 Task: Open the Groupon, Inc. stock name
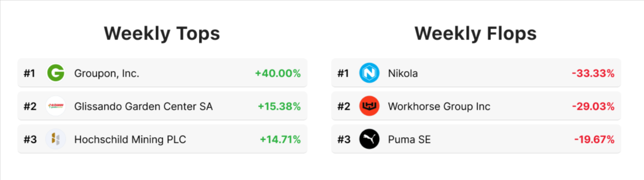click(x=107, y=73)
